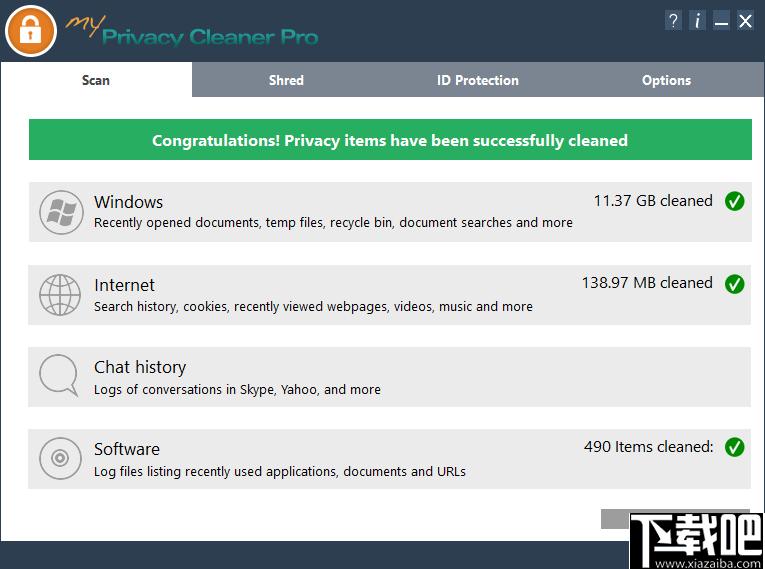This screenshot has width=765, height=569.
Task: Click green checkmark beside Software items cleaned
Action: (x=734, y=447)
